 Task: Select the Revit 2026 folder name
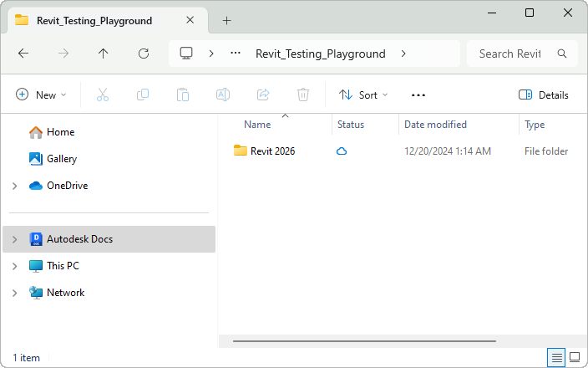[x=272, y=151]
